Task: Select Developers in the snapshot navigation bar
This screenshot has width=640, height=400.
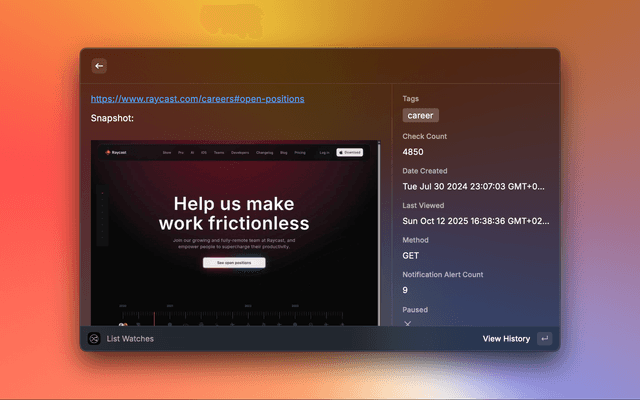Action: click(239, 153)
